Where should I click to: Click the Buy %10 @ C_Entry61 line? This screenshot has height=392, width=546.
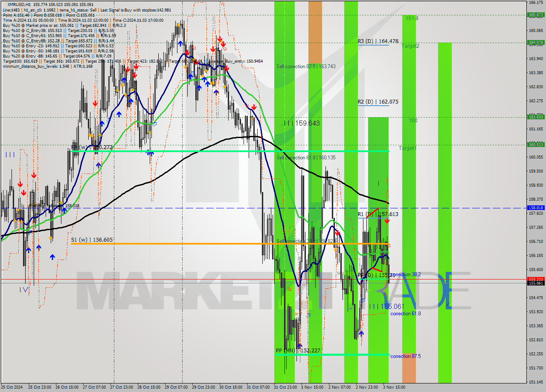tap(59, 35)
